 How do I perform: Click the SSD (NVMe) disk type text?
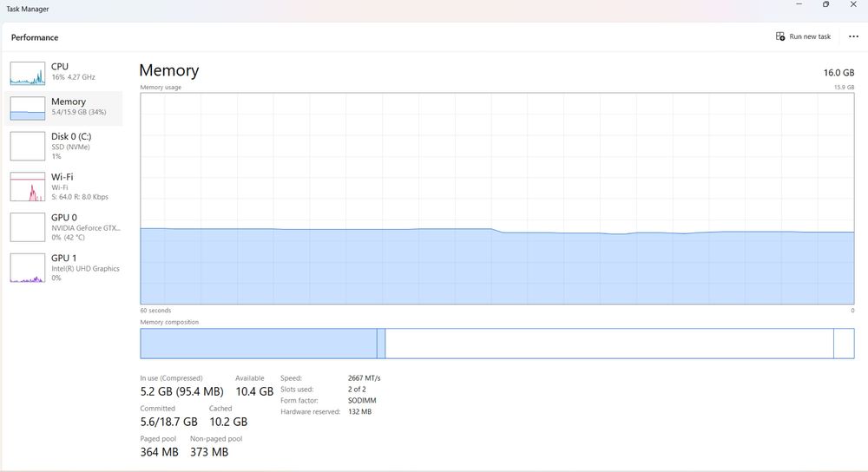(70, 147)
